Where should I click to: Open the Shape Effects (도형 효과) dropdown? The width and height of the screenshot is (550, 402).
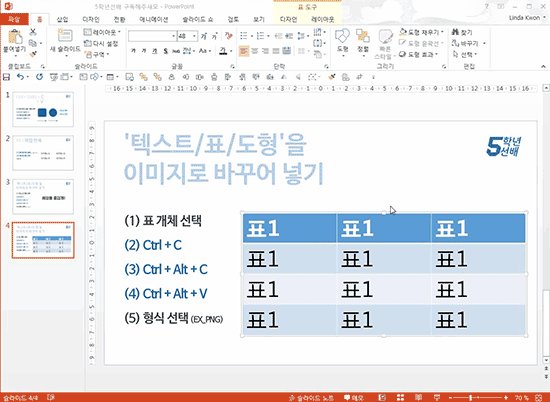click(x=418, y=54)
